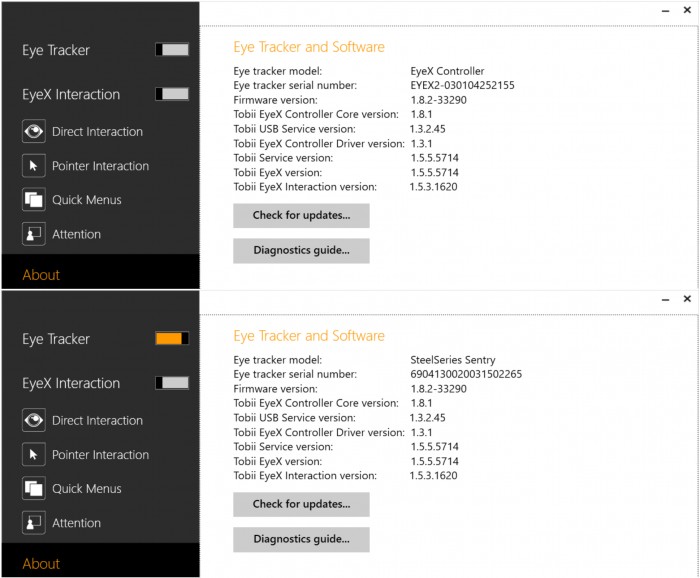Open Direct Interaction eye icon in bottom window
The image size is (700, 578).
[x=34, y=420]
